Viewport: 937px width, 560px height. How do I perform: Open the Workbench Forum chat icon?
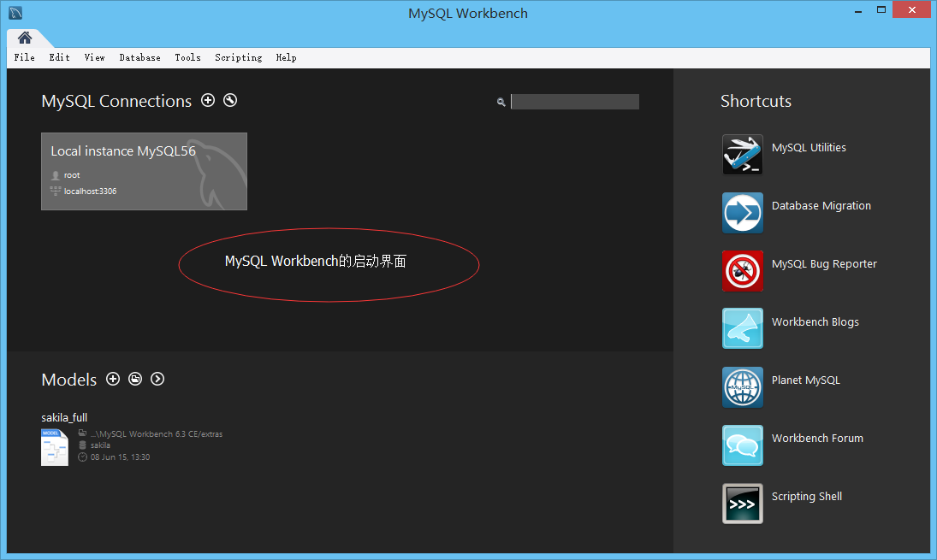tap(743, 445)
